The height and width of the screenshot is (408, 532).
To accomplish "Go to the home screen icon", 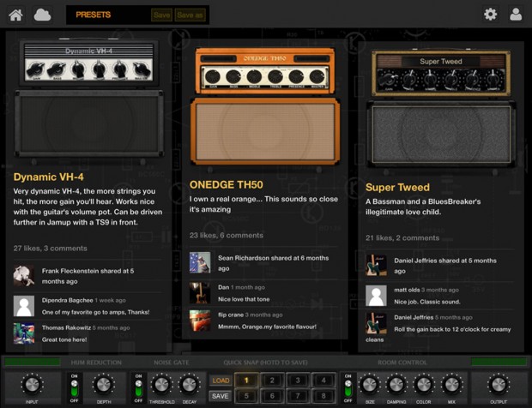I will pos(16,14).
